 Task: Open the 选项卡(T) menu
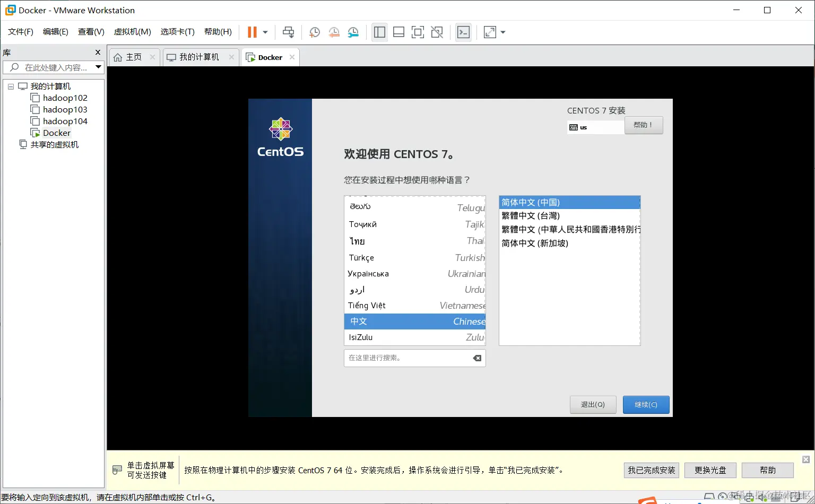click(x=178, y=32)
